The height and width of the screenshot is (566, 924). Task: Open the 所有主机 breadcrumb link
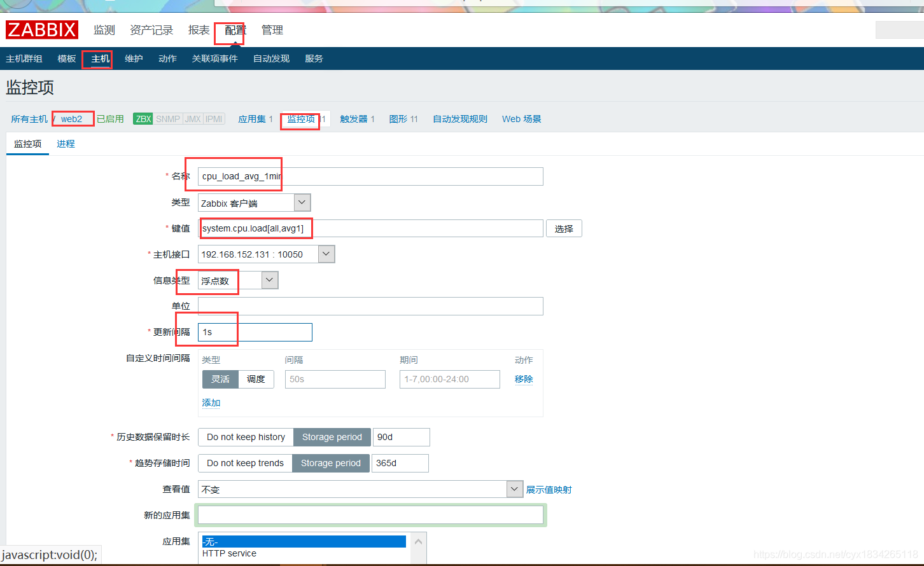pyautogui.click(x=29, y=119)
